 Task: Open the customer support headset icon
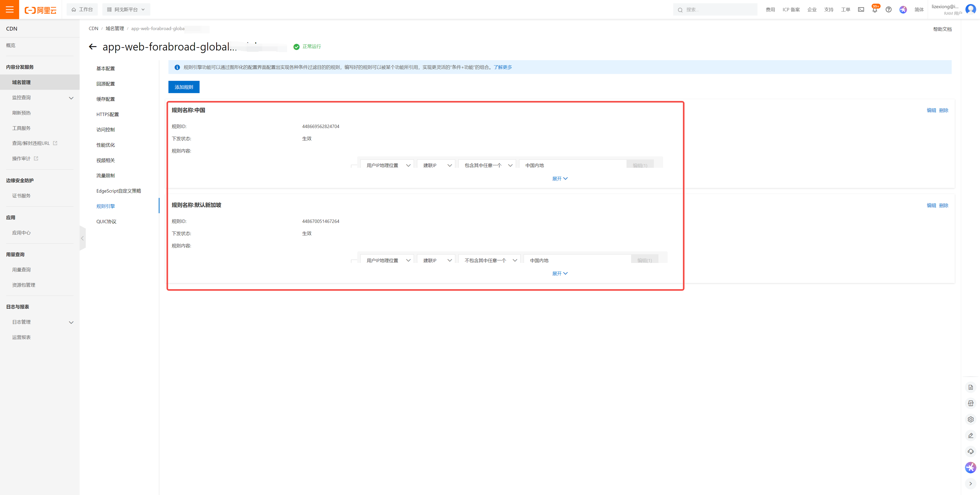click(x=970, y=451)
